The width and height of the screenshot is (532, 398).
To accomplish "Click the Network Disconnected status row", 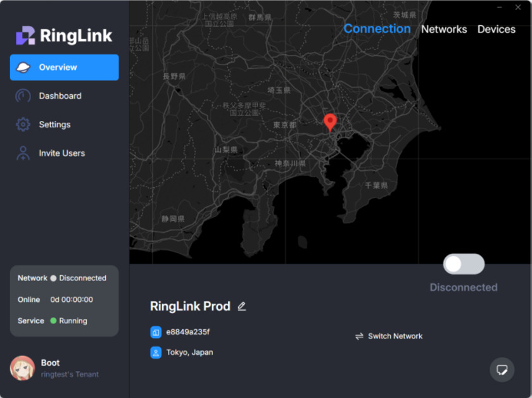I will (x=62, y=278).
